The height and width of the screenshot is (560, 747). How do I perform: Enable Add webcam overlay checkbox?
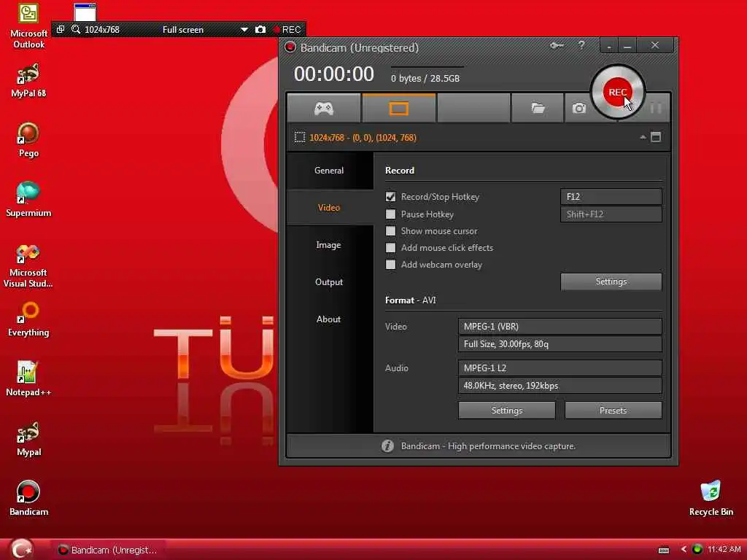coord(391,264)
